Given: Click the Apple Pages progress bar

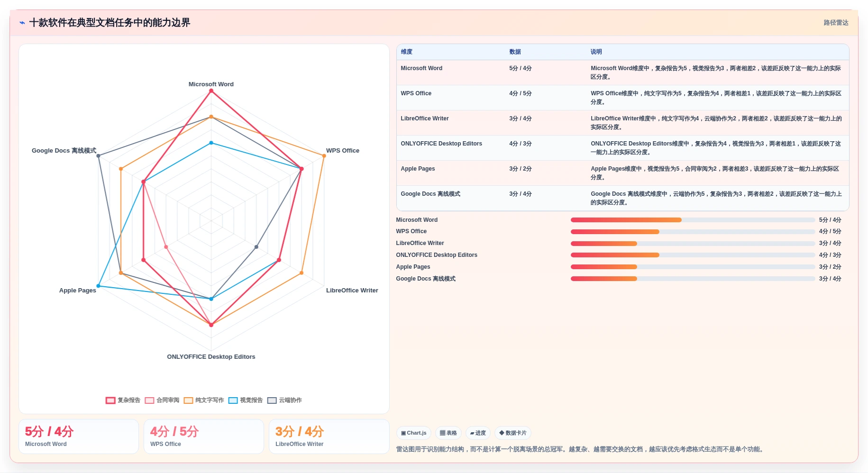Looking at the screenshot, I should 693,267.
